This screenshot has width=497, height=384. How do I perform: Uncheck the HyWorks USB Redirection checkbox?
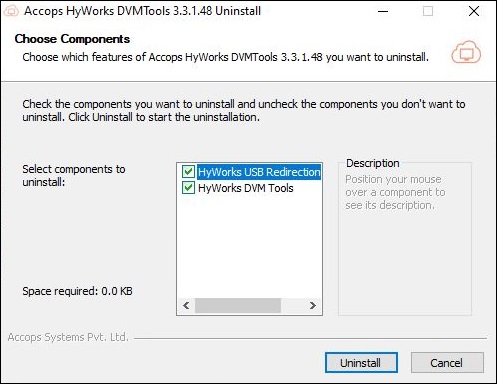(188, 172)
